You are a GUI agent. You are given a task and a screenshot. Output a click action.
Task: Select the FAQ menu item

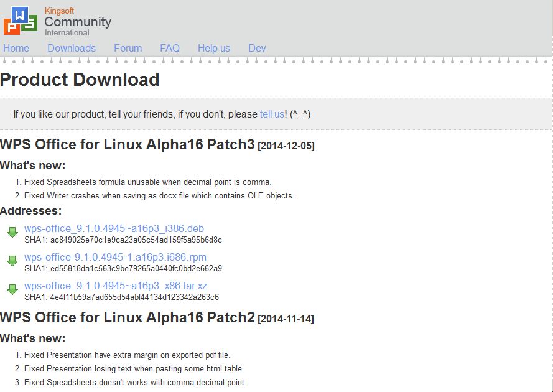(x=170, y=48)
